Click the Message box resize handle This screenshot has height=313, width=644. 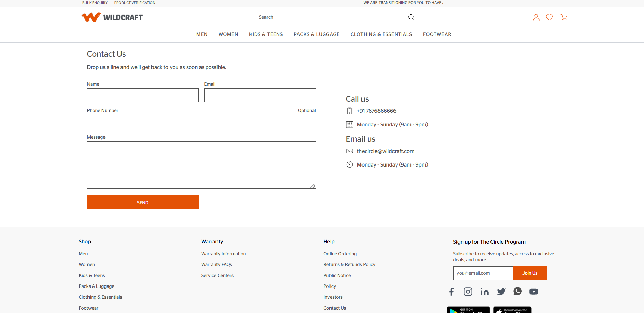(313, 186)
